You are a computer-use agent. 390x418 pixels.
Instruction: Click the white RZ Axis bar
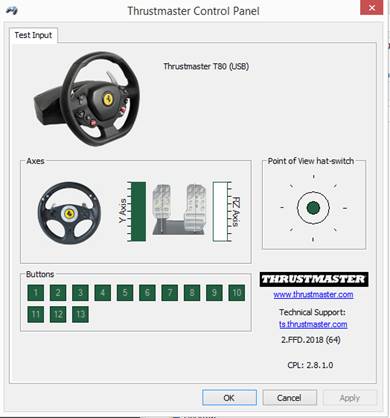(220, 211)
